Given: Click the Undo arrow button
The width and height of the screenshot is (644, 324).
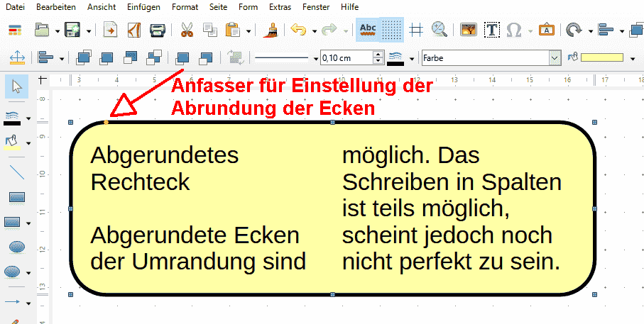Looking at the screenshot, I should pos(298,30).
